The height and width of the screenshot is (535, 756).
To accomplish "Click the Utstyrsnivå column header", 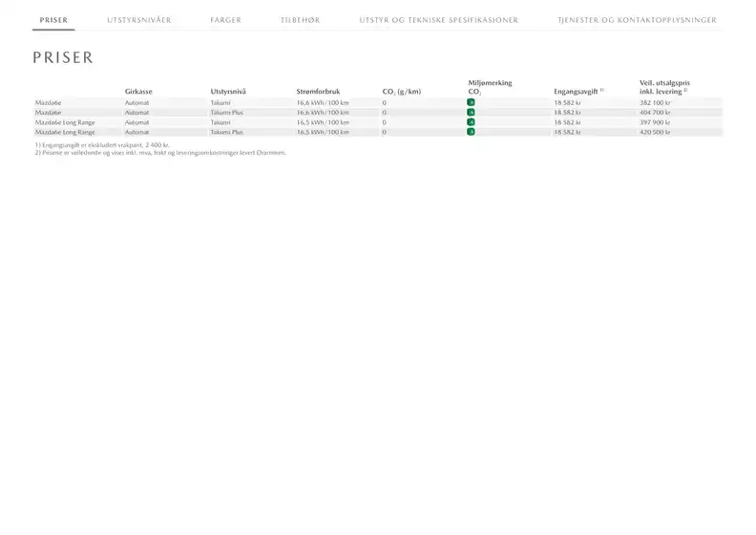I will (x=228, y=92).
